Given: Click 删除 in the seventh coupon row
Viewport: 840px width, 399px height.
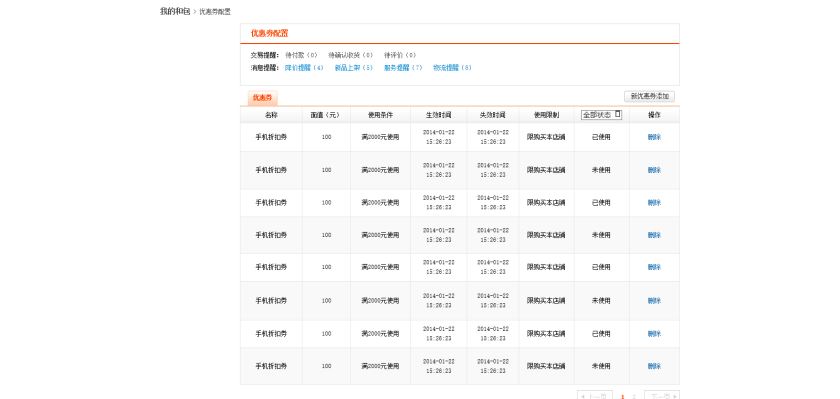Looking at the screenshot, I should click(654, 334).
